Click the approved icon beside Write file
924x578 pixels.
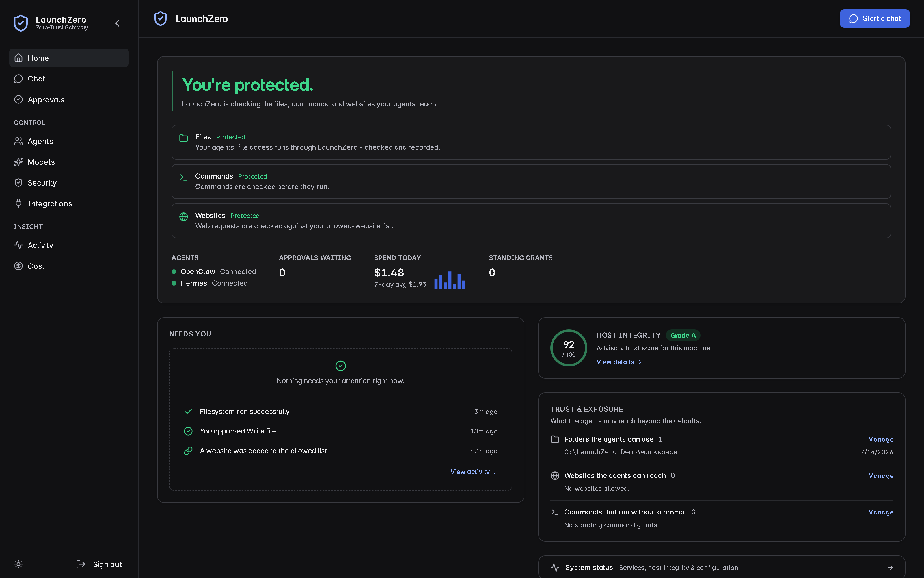pos(188,431)
